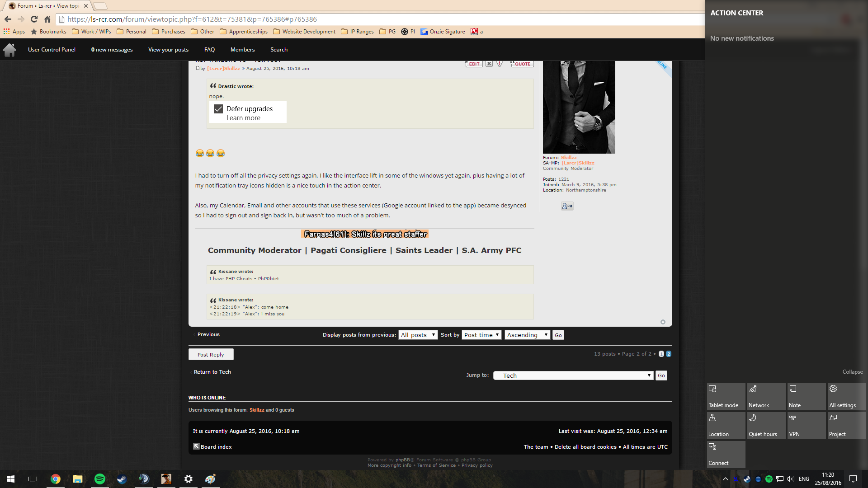The height and width of the screenshot is (488, 868).
Task: Open the forum Search menu item
Action: pos(279,50)
